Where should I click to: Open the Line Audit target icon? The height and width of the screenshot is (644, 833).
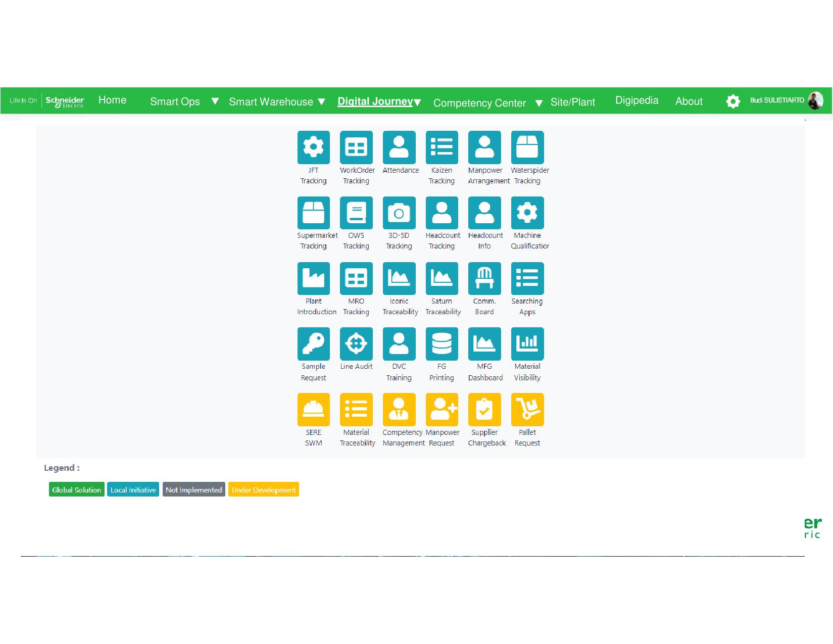click(356, 343)
